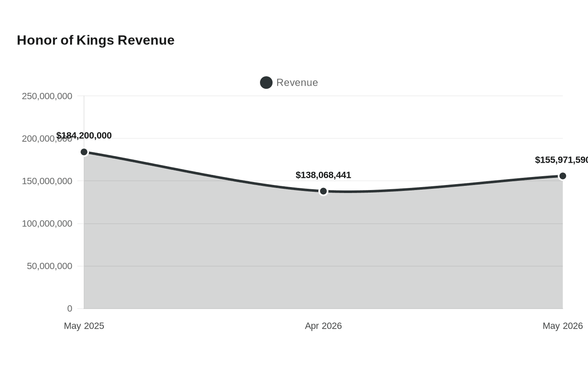The width and height of the screenshot is (588, 370).
Task: Click the $138,068,441 data label
Action: tap(323, 175)
